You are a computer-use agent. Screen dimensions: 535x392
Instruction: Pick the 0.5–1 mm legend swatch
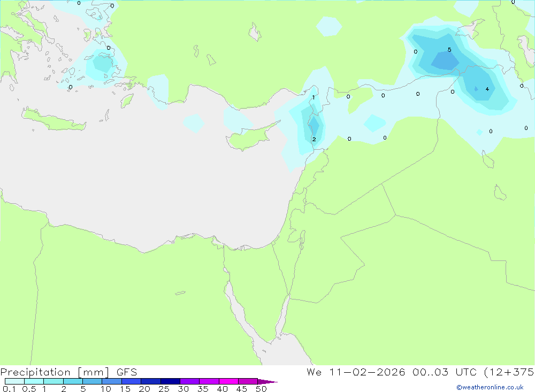click(x=34, y=381)
